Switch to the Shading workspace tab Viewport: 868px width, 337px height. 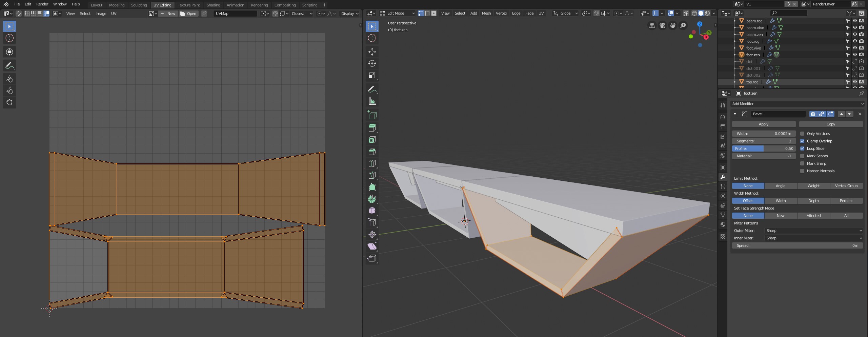[213, 5]
